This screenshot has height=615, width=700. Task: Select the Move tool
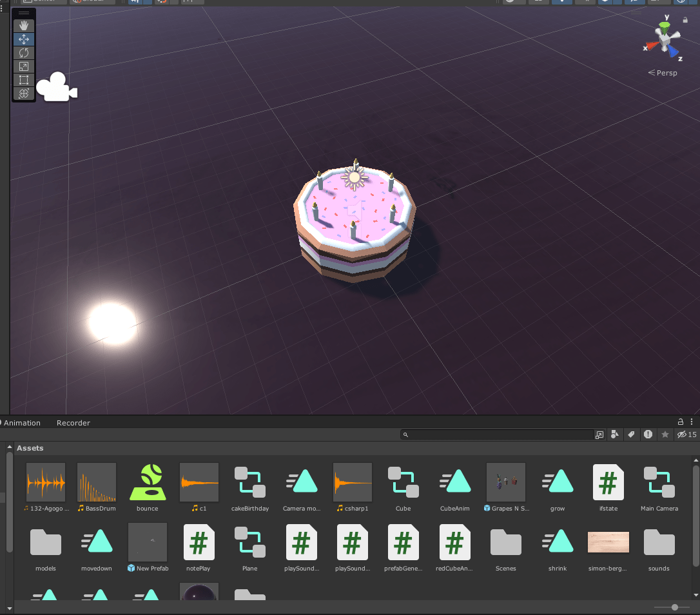(x=24, y=39)
